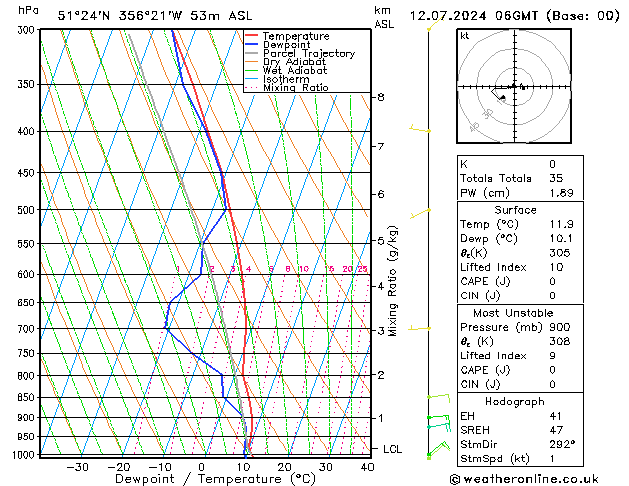Screen dimensions: 629x486
Task: Click the wind barb at 700 hPa
Action: pyautogui.click(x=420, y=328)
